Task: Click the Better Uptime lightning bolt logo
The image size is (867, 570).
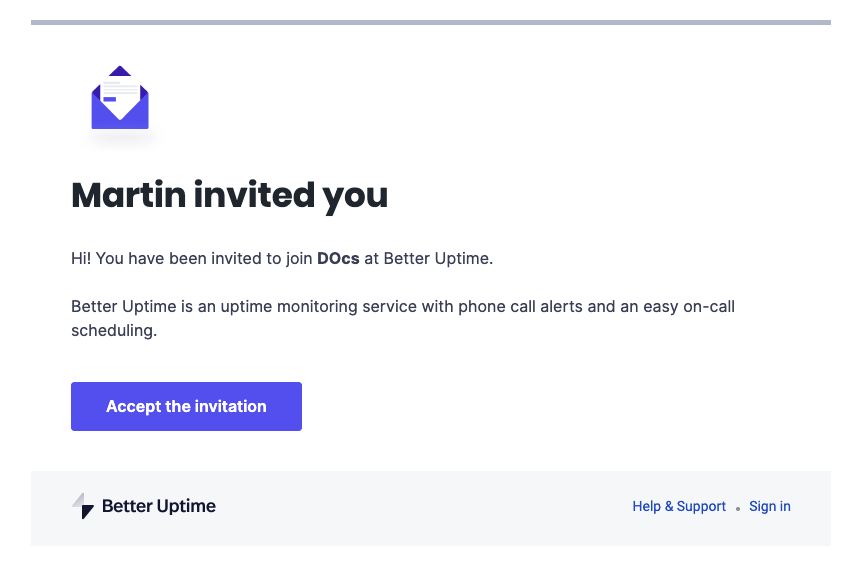Action: [83, 506]
